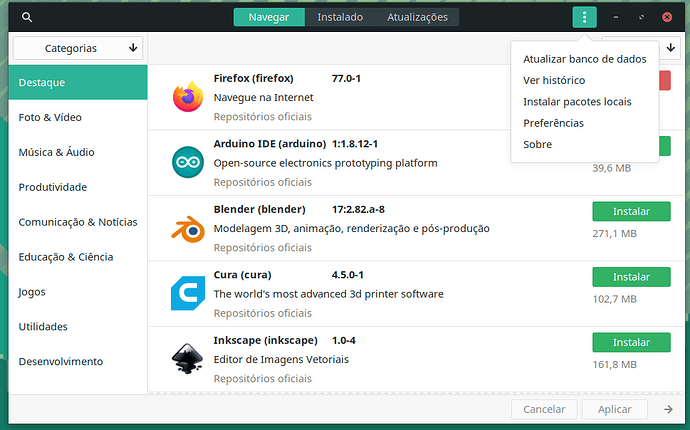Click the red remove button for Firefox
The height and width of the screenshot is (430, 690).
pos(664,81)
